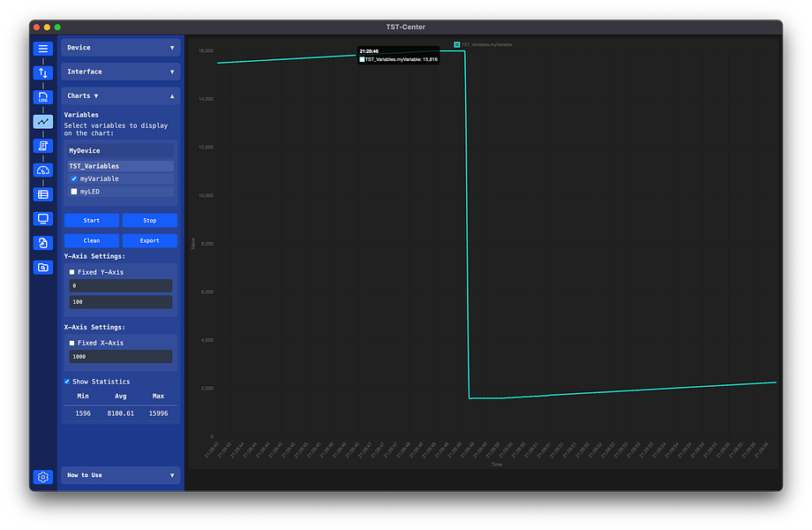Toggle the TST_Variables.myVariable legend marker
Image resolution: width=812 pixels, height=530 pixels.
pos(457,44)
